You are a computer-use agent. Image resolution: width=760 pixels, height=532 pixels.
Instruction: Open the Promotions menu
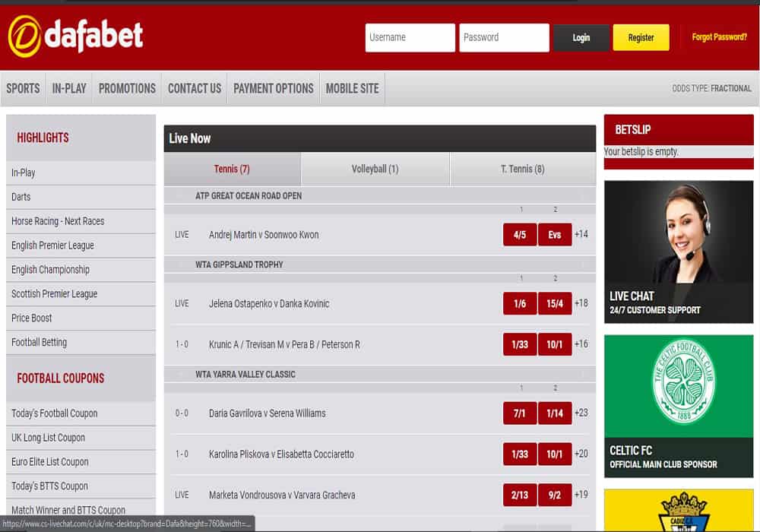pyautogui.click(x=127, y=88)
